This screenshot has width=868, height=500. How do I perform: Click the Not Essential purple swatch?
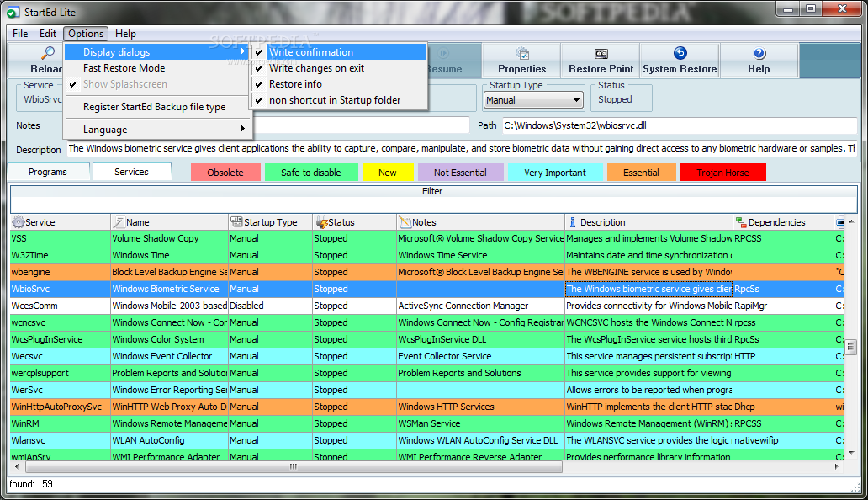[461, 173]
